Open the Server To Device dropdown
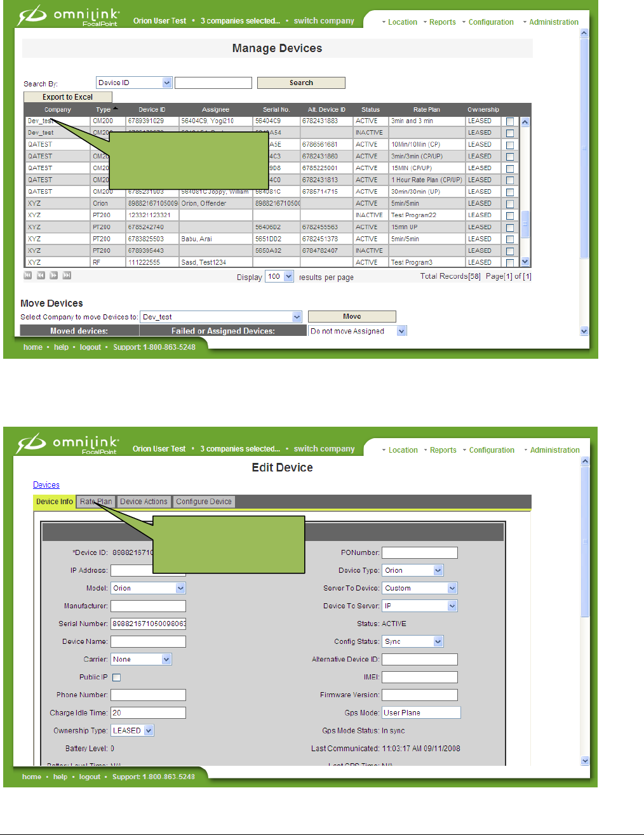Viewport: 644px width, 835px height. (419, 588)
